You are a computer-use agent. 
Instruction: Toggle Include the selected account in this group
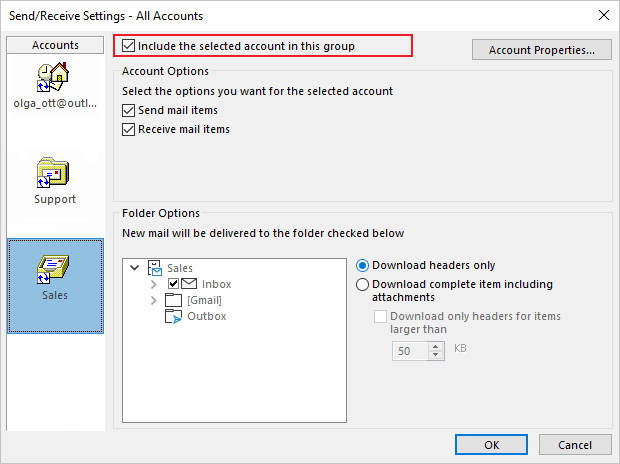[x=129, y=46]
